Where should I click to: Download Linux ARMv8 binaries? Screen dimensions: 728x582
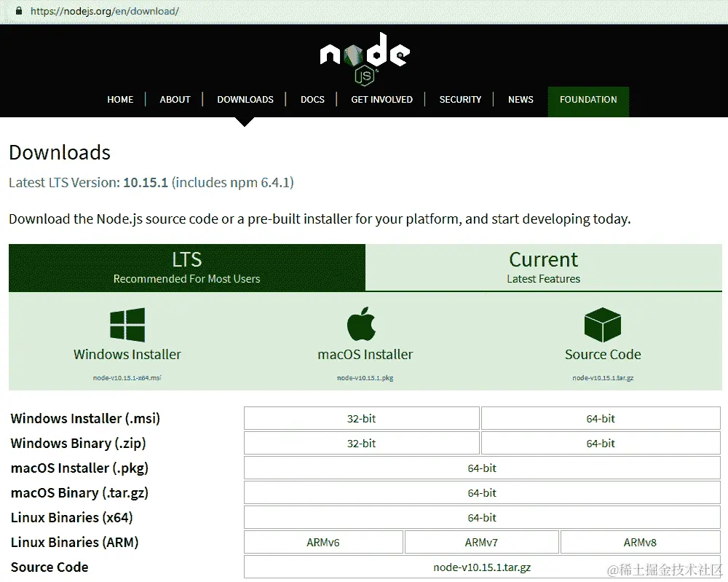[x=640, y=543]
